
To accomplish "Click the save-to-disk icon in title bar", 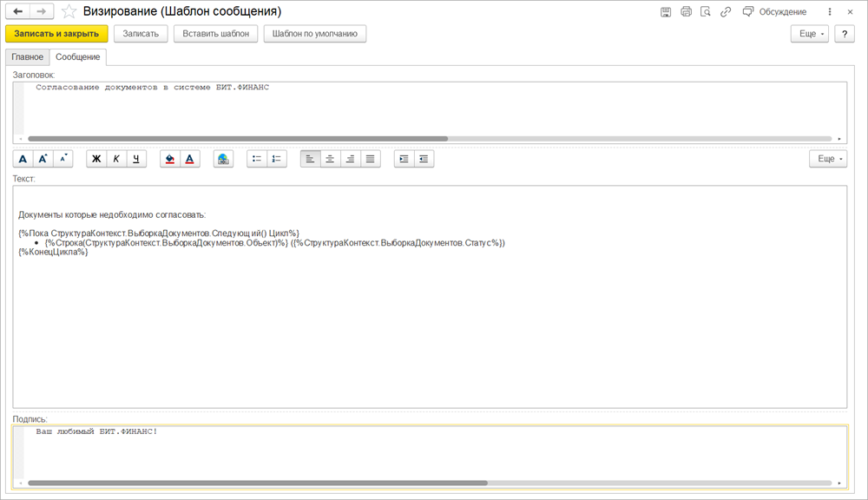I will tap(666, 12).
